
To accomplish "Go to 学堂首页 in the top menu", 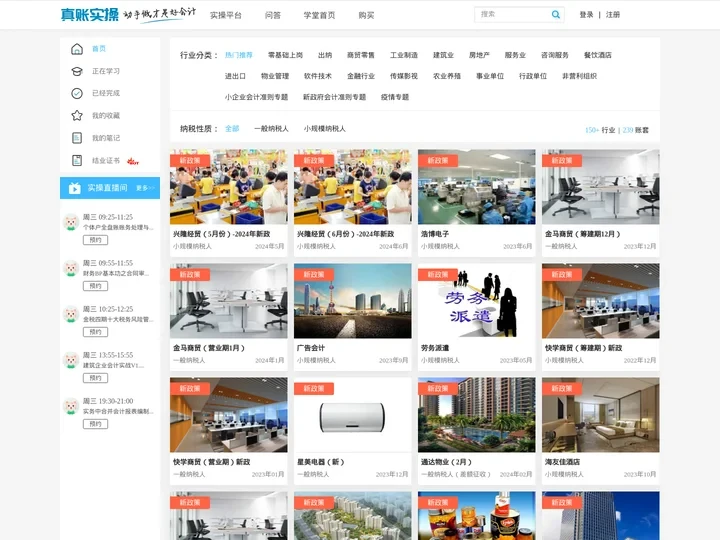I will 319,15.
